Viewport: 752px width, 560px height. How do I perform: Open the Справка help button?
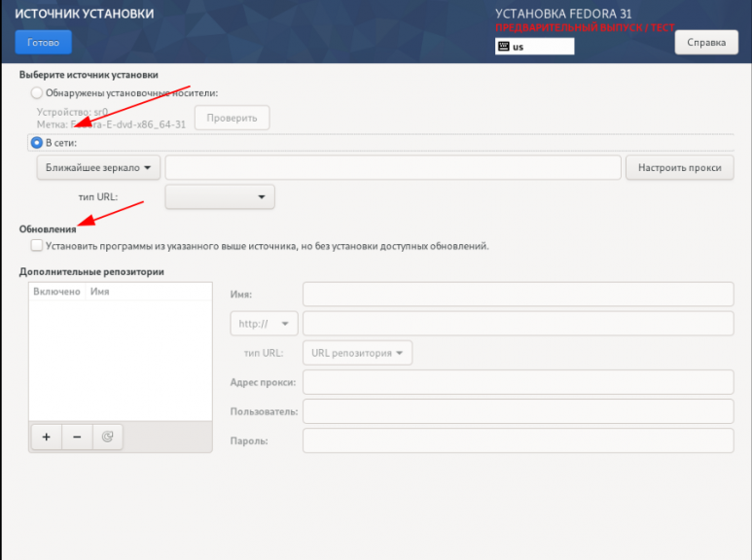pyautogui.click(x=706, y=42)
